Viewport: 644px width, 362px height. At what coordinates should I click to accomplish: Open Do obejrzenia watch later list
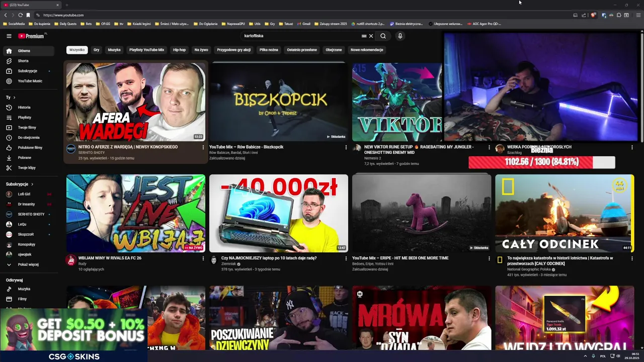[x=29, y=137]
